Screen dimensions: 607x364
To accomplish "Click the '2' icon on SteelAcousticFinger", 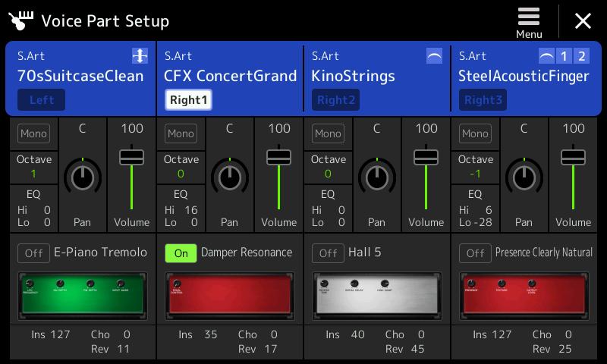I will tap(581, 56).
